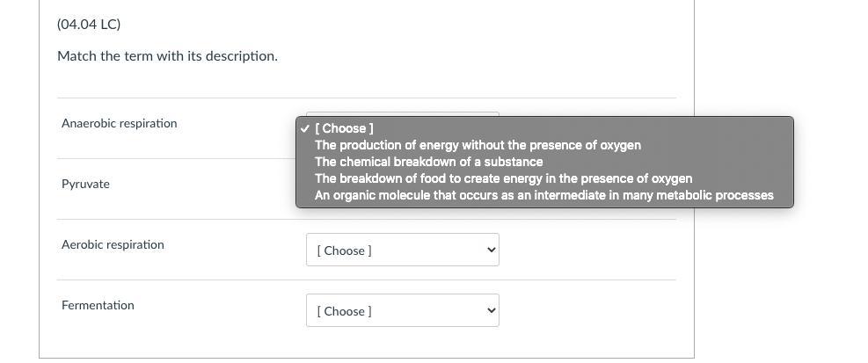Viewport: 868px width, 363px height.
Task: Click the "(04.04 LC)" question code
Action: [x=89, y=25]
